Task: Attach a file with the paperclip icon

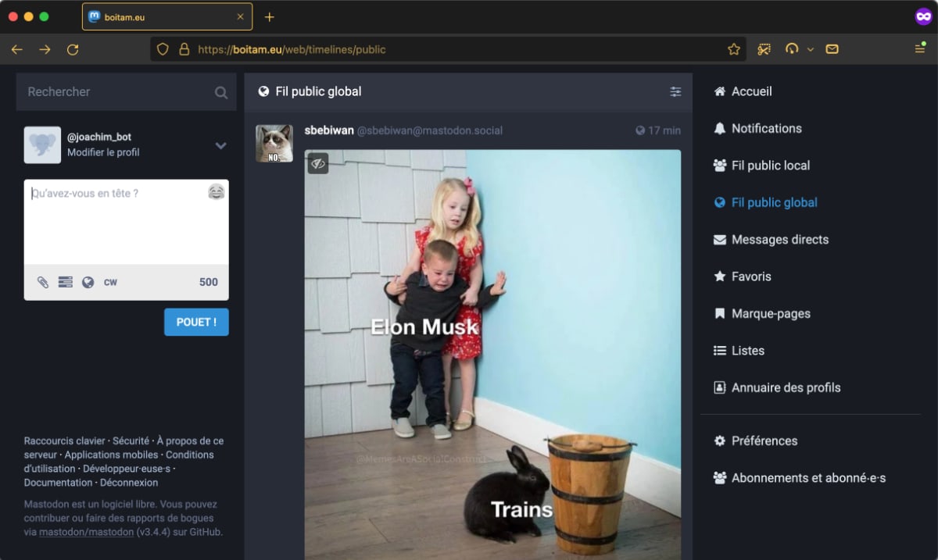Action: (x=43, y=282)
